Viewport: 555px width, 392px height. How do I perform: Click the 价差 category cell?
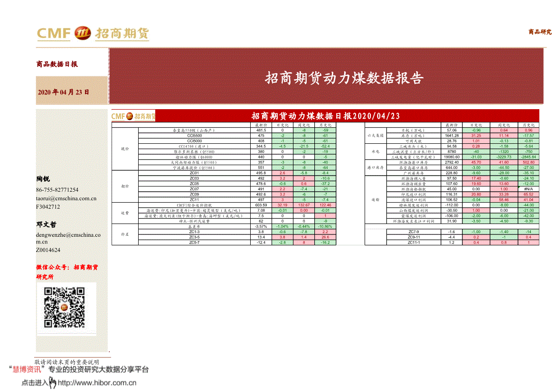(125, 234)
